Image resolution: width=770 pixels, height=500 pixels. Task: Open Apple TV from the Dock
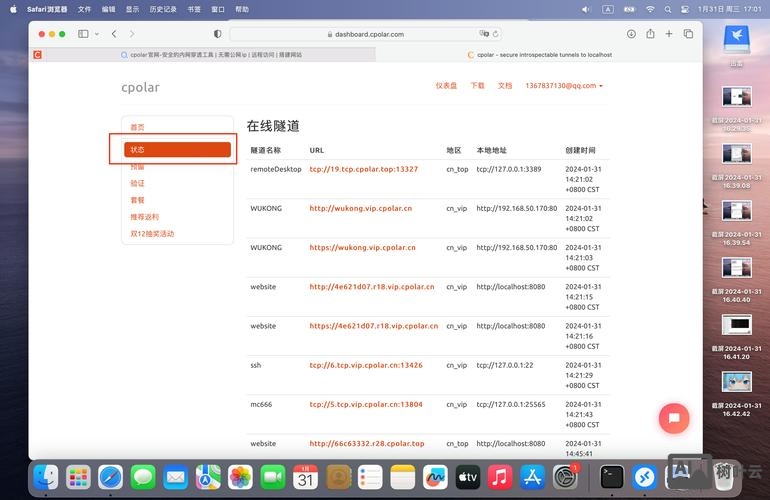(x=468, y=477)
